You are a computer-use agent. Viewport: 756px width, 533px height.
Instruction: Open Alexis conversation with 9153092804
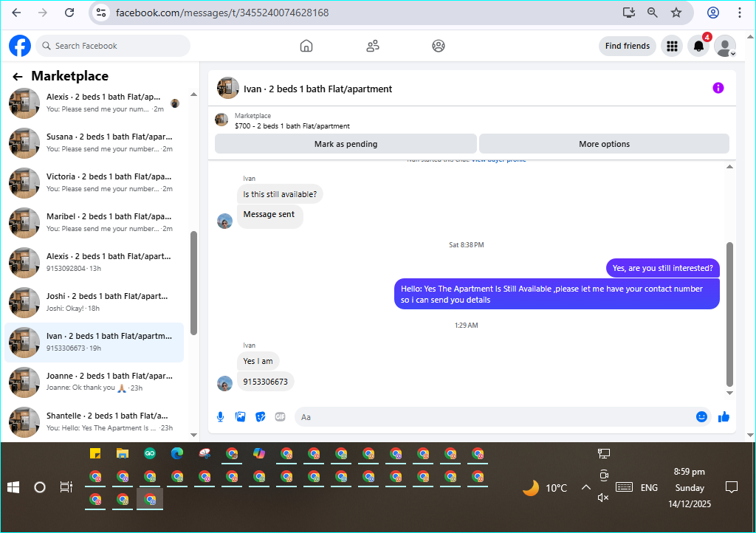[x=95, y=263]
